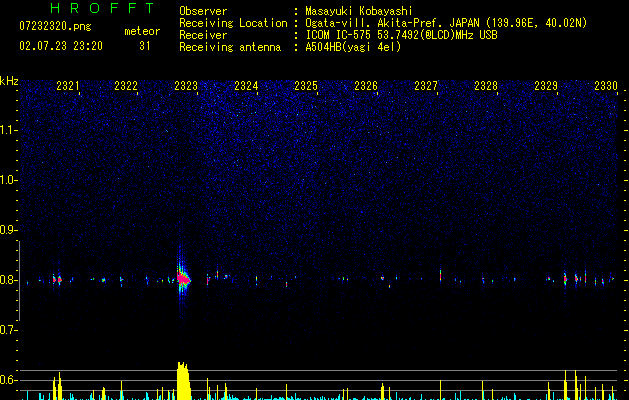Click the 2329 time marker
Screen dimensions: 629x400
point(546,86)
